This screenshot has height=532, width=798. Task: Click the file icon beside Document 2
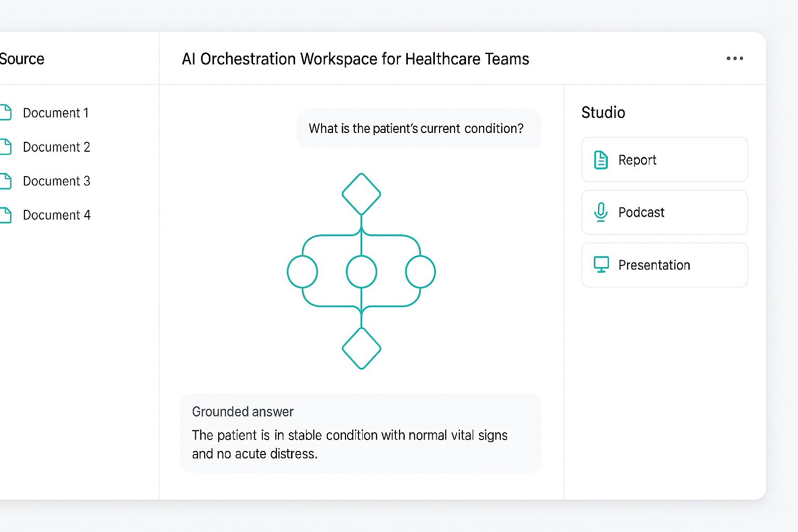click(6, 147)
